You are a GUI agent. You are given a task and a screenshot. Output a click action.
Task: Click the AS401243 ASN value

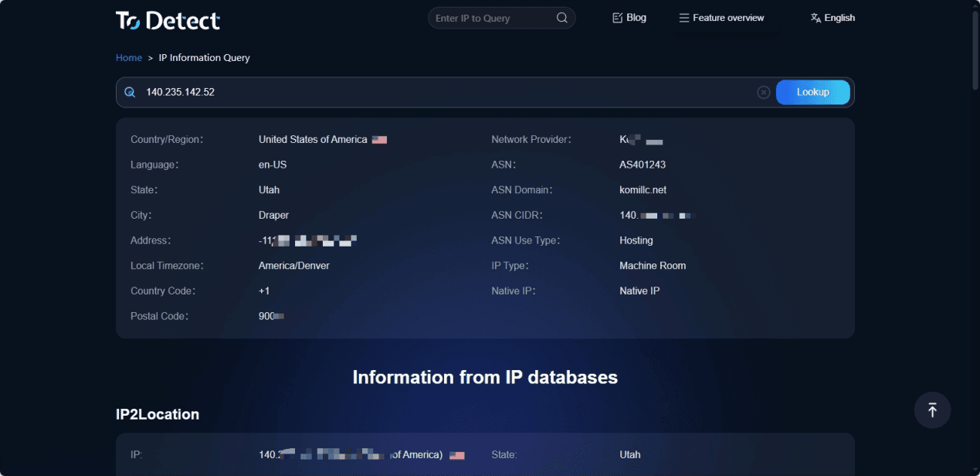pos(643,165)
